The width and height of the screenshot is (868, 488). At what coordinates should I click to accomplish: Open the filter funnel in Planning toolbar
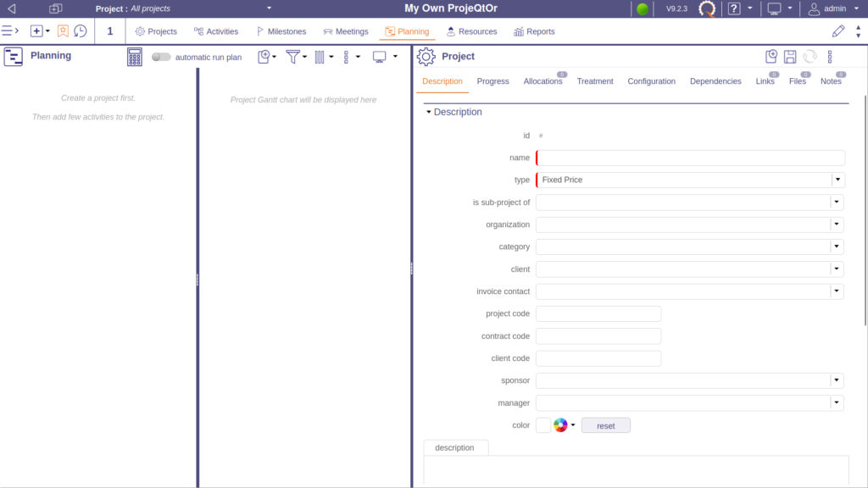(293, 57)
